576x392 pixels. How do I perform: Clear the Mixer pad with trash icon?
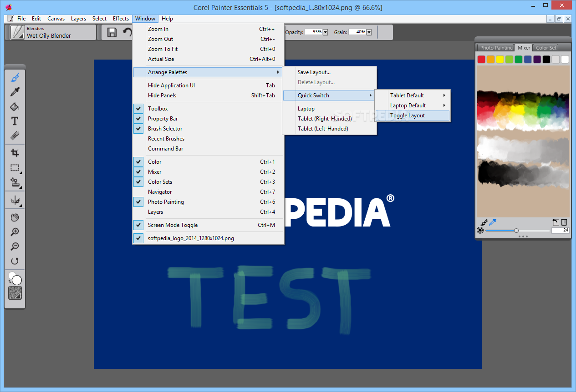pyautogui.click(x=564, y=222)
